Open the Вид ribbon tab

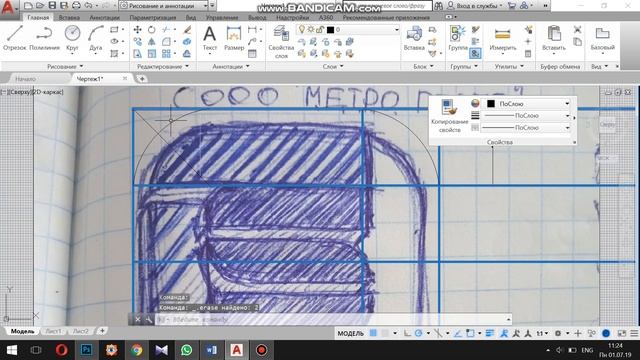pos(191,18)
